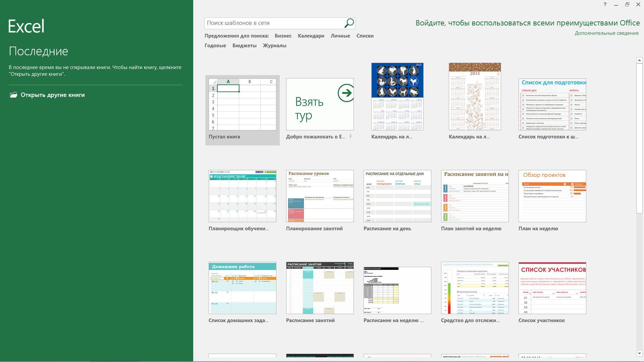Screen dimensions: 644x362
Task: Click sign-in prompt for Office benefits
Action: tap(528, 23)
